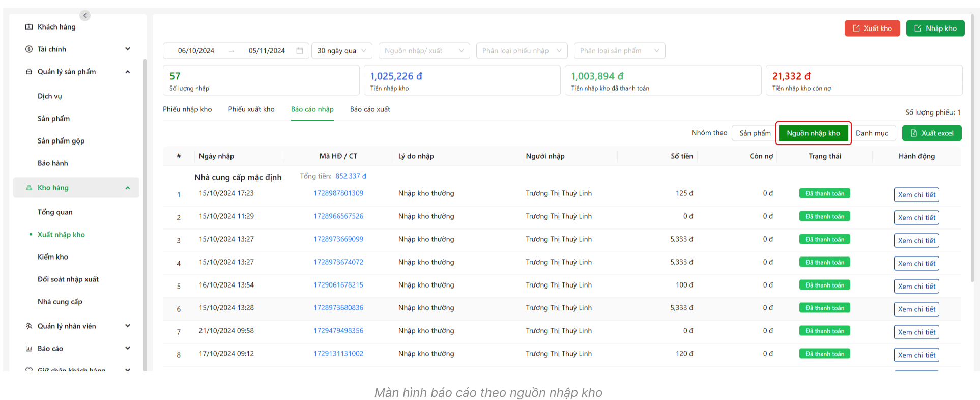
Task: Click the Quản lý nhân viên icon
Action: (x=29, y=326)
